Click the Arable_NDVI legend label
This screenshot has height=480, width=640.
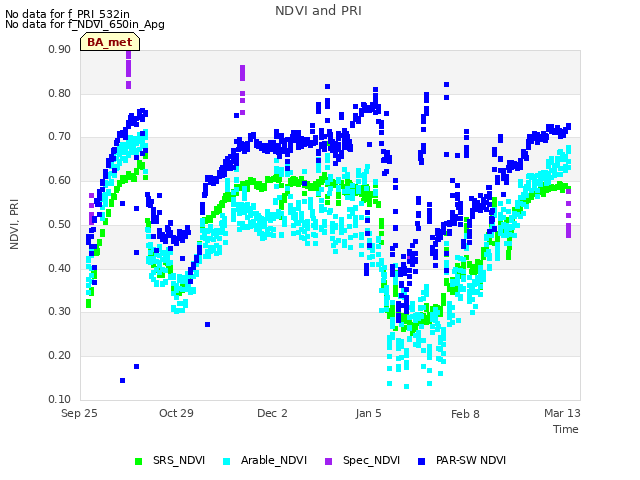pos(274,460)
